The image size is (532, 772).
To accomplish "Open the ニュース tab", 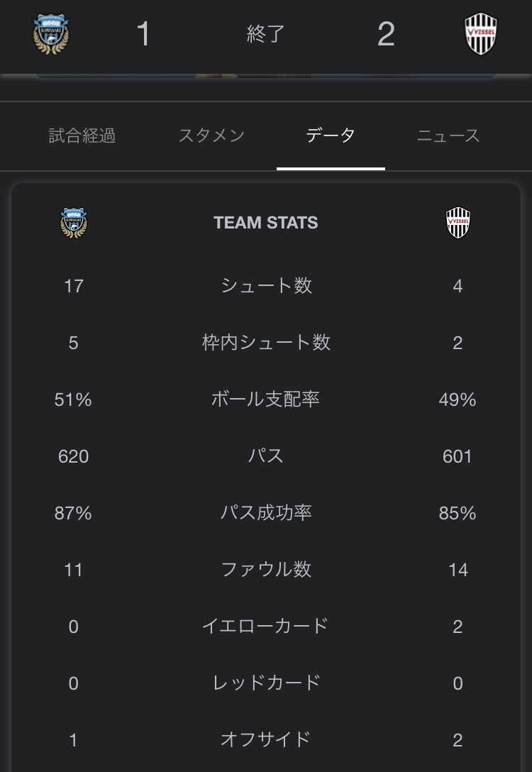I will [x=448, y=136].
